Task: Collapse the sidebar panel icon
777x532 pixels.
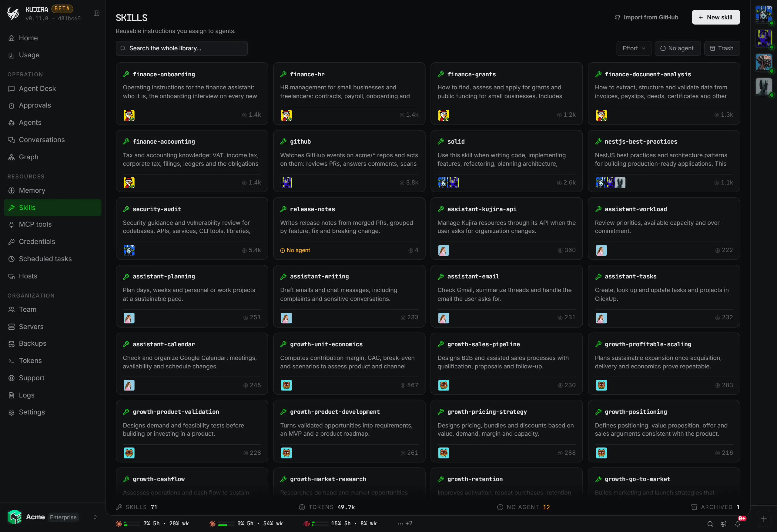Action: point(96,13)
